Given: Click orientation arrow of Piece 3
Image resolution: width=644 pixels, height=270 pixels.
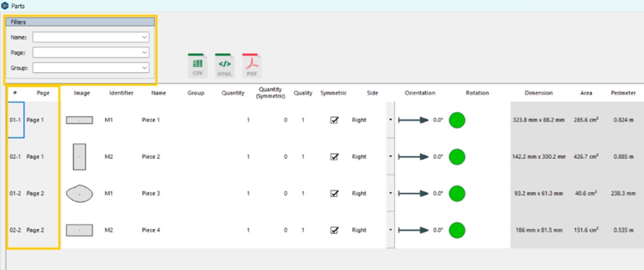Looking at the screenshot, I should (x=414, y=193).
